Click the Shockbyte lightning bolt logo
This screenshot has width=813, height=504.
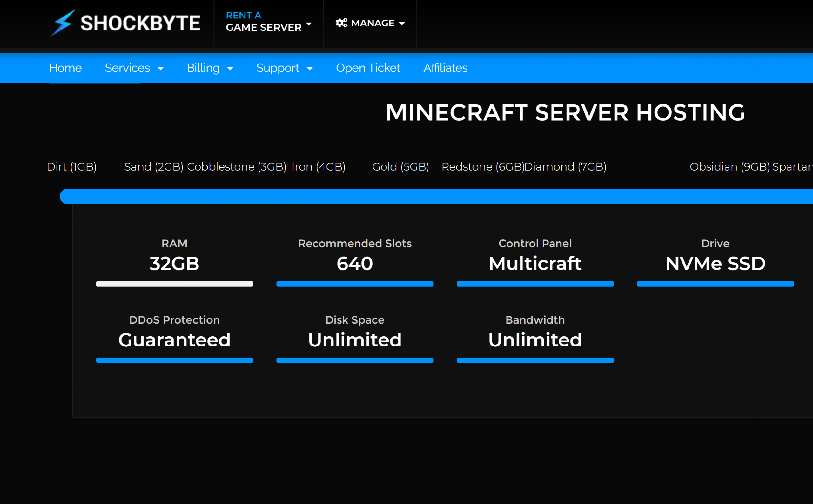(x=63, y=23)
